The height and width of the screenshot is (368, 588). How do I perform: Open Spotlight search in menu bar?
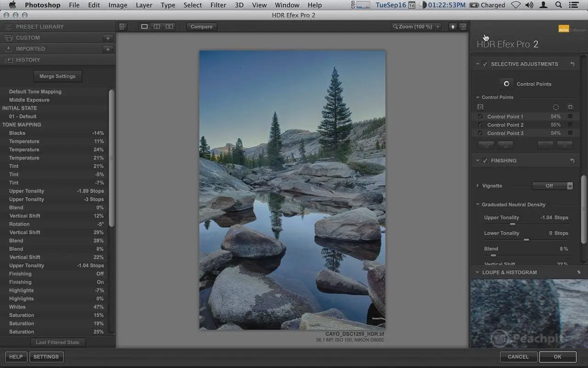point(559,5)
